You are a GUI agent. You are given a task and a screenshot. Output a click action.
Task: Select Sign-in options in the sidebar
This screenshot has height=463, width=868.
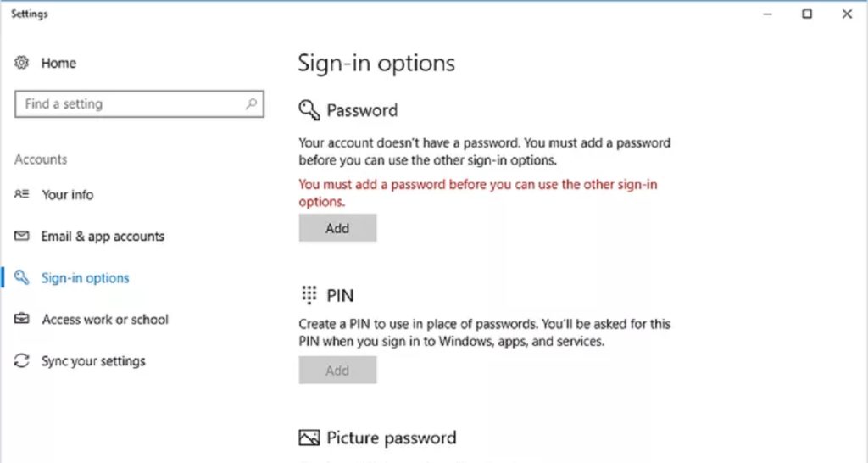coord(85,278)
